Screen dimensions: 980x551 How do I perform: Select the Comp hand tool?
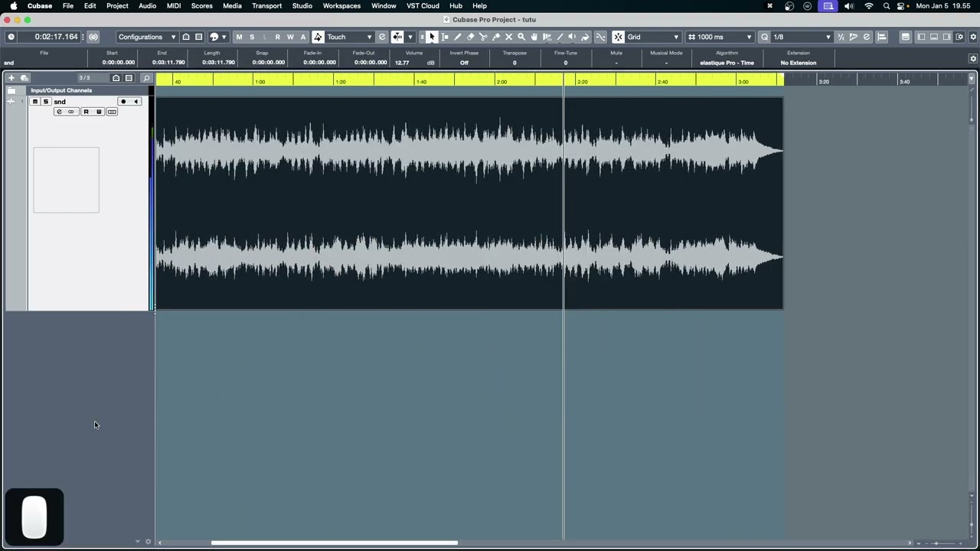tap(534, 37)
